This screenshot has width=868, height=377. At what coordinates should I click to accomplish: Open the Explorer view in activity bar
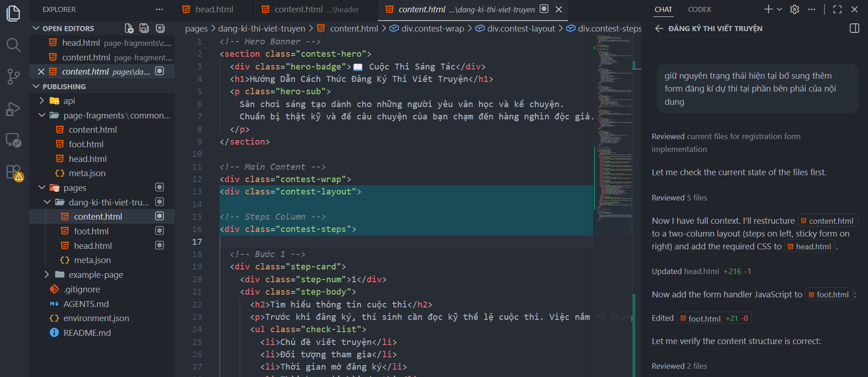click(x=14, y=13)
